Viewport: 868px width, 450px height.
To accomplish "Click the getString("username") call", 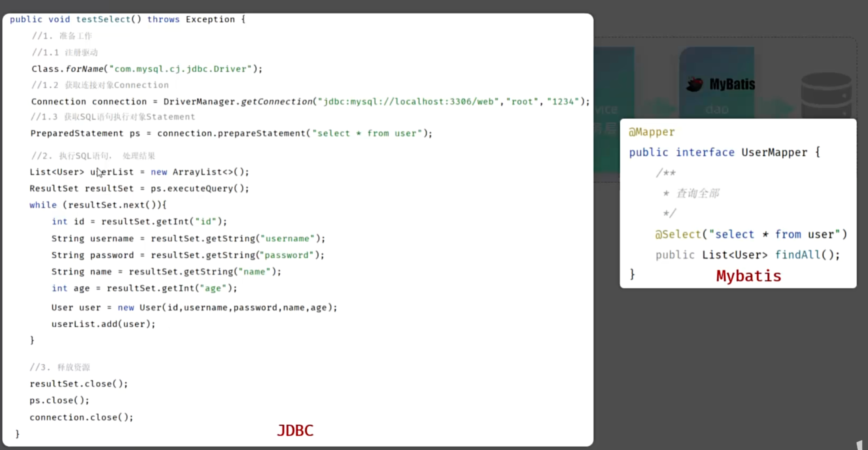I will [237, 239].
